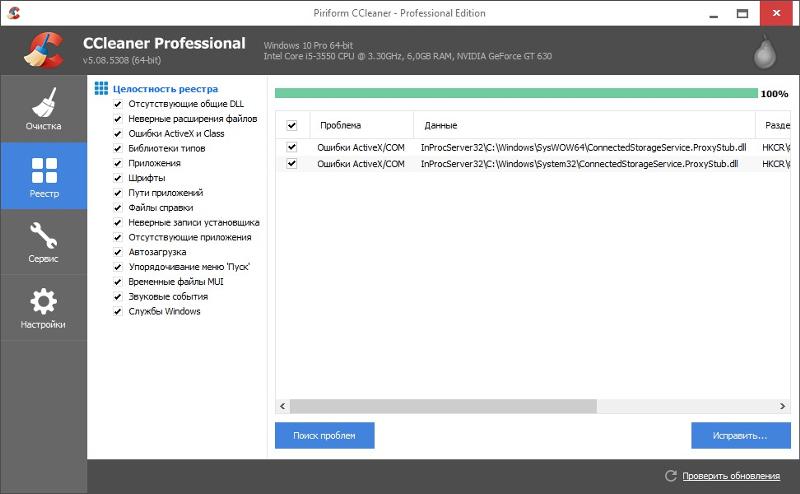800x494 pixels.
Task: Toggle Временные файлы MUI checkbox
Action: tap(118, 282)
